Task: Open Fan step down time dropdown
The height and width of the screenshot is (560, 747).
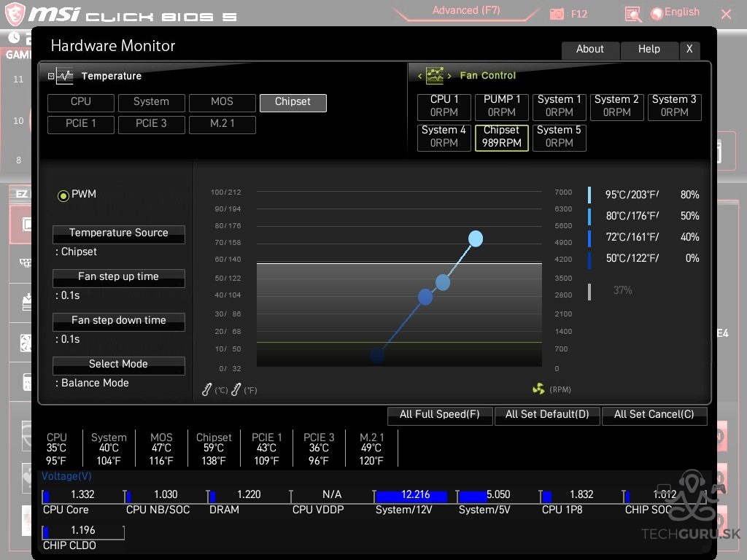Action: point(119,322)
